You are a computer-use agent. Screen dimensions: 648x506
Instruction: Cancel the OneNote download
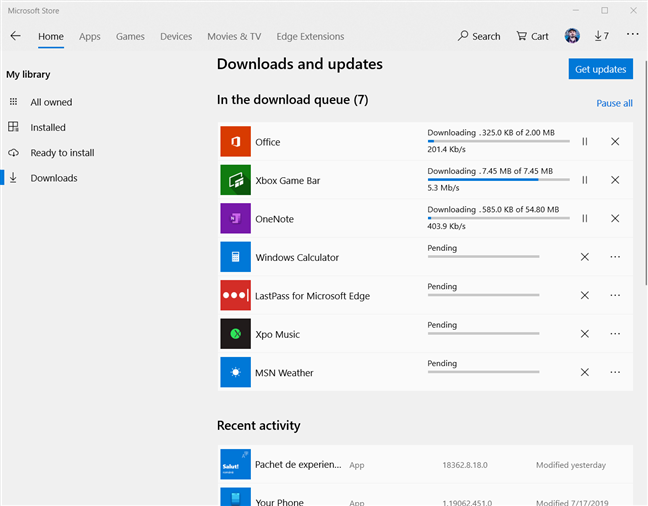[615, 218]
